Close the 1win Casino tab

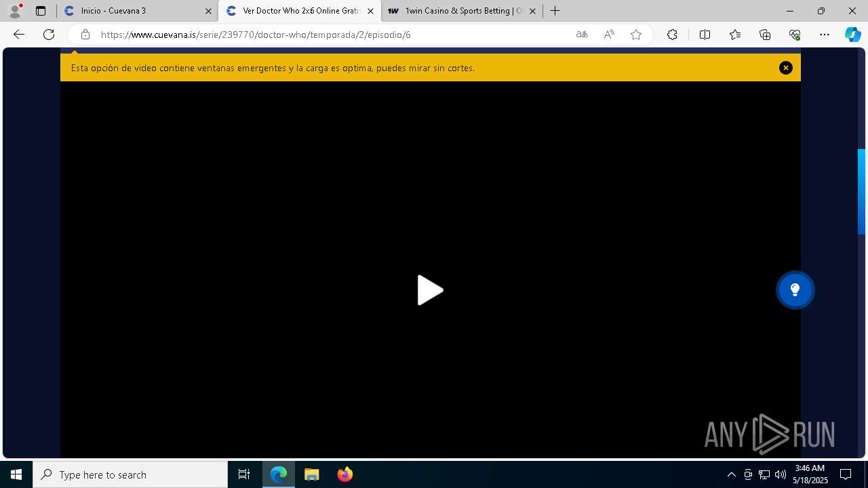click(532, 11)
